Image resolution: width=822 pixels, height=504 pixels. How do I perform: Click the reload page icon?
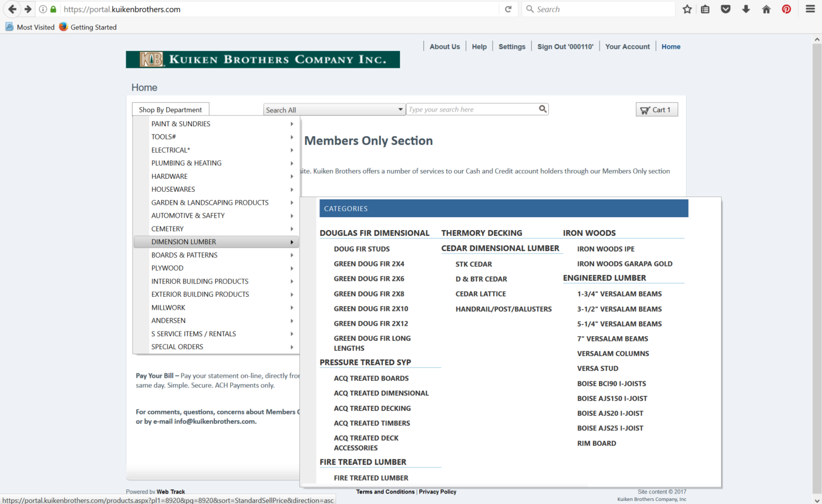(x=508, y=9)
